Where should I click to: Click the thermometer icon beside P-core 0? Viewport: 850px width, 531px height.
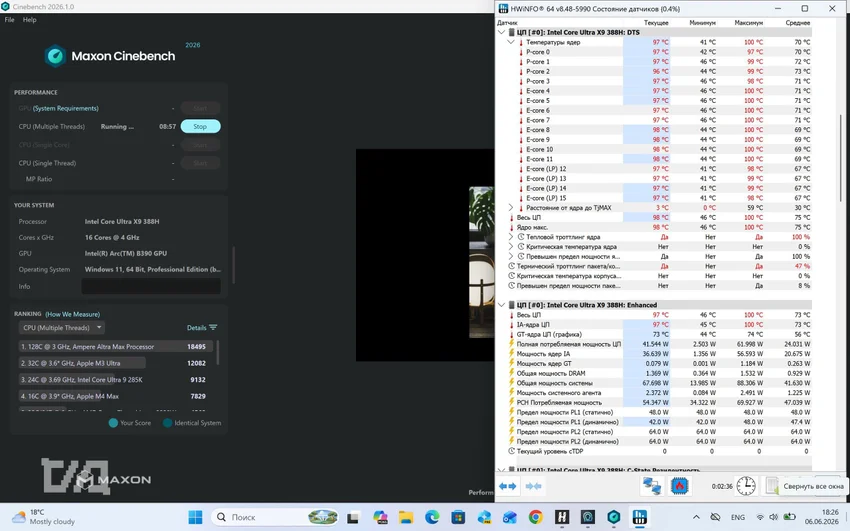[x=521, y=52]
